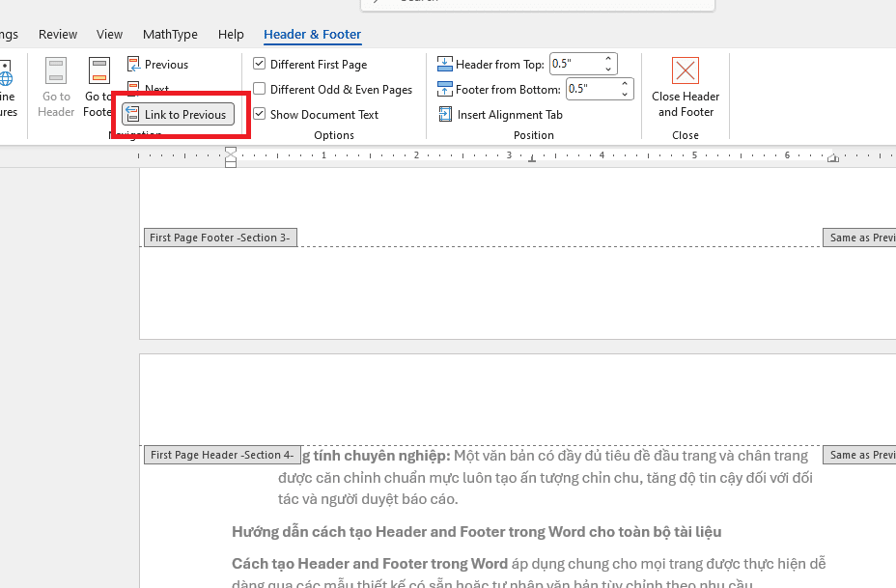This screenshot has width=896, height=588.
Task: Click the Same as Previous tag near footer
Action: pos(859,238)
